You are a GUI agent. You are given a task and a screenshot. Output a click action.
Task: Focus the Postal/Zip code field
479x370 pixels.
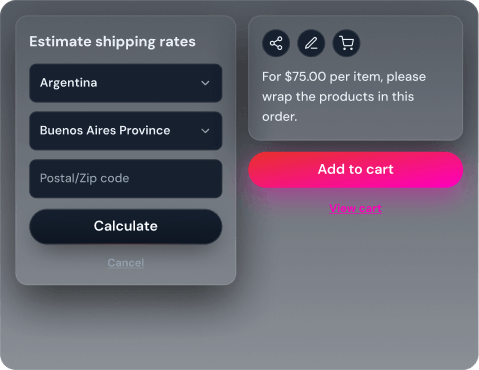(126, 178)
